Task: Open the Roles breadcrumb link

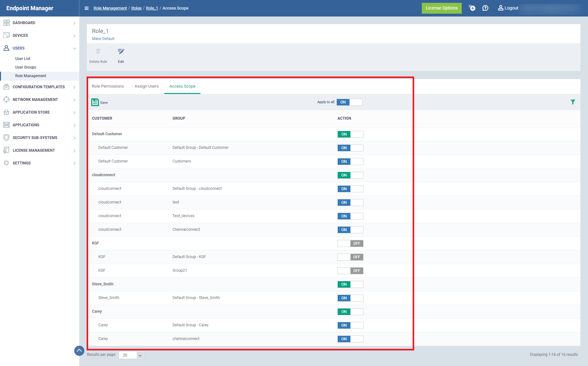Action: pyautogui.click(x=136, y=8)
